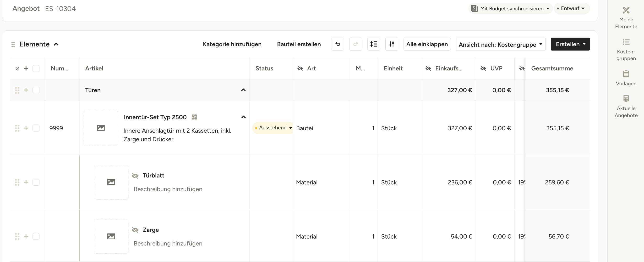Toggle visibility of Einkaufs column
This screenshot has height=262, width=644.
(428, 68)
